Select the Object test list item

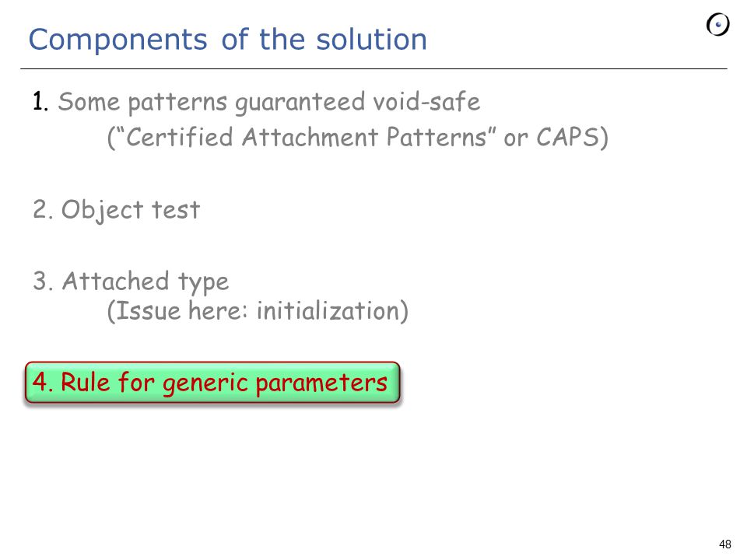116,210
